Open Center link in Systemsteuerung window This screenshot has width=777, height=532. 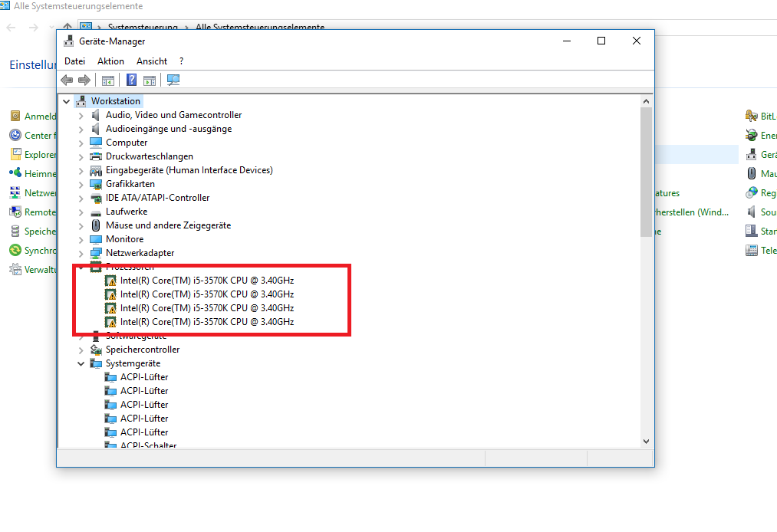(x=40, y=135)
